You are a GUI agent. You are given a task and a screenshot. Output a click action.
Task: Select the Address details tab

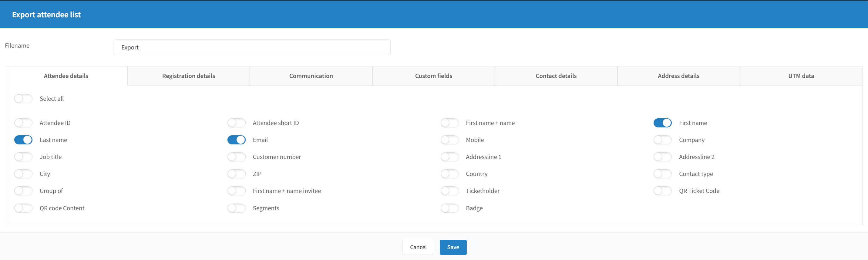click(x=679, y=76)
